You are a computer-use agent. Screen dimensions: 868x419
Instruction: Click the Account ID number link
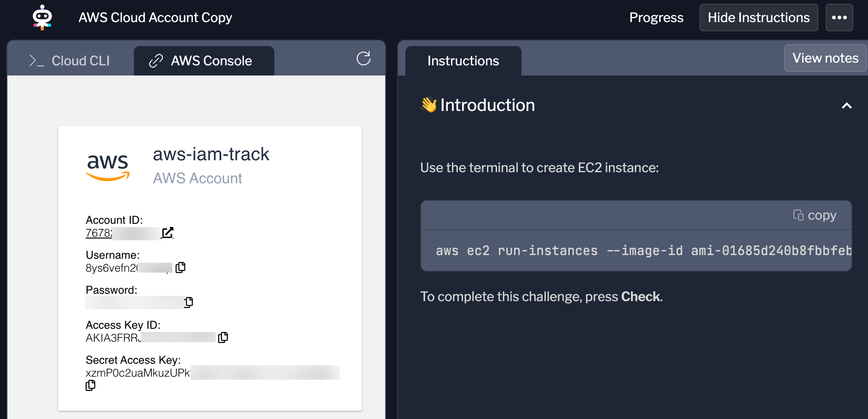[99, 233]
